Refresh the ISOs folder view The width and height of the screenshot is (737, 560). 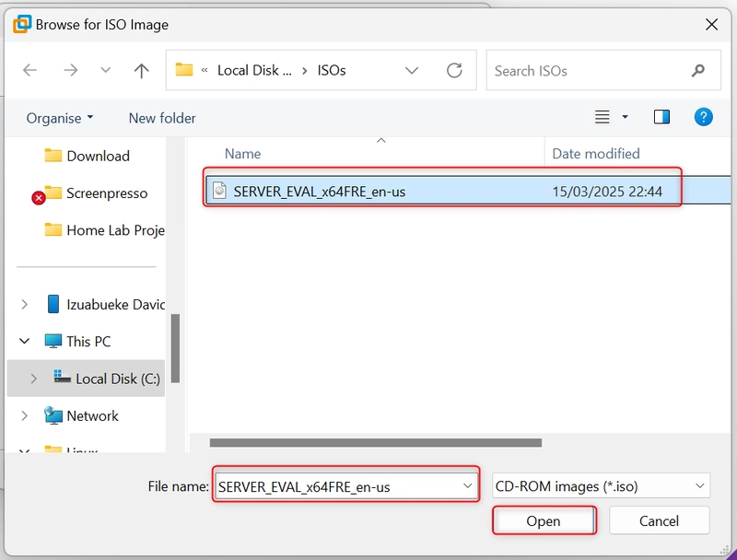(454, 71)
